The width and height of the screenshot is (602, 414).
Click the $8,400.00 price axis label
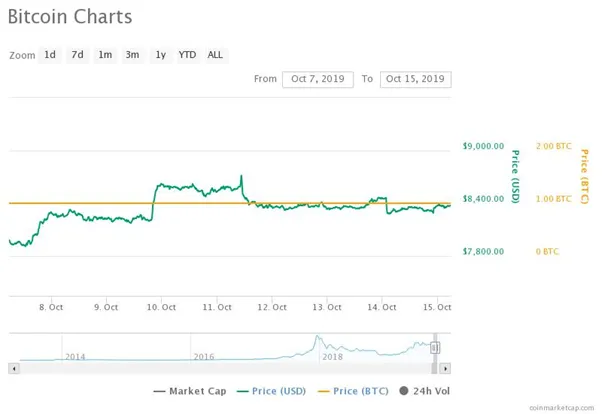pyautogui.click(x=483, y=199)
